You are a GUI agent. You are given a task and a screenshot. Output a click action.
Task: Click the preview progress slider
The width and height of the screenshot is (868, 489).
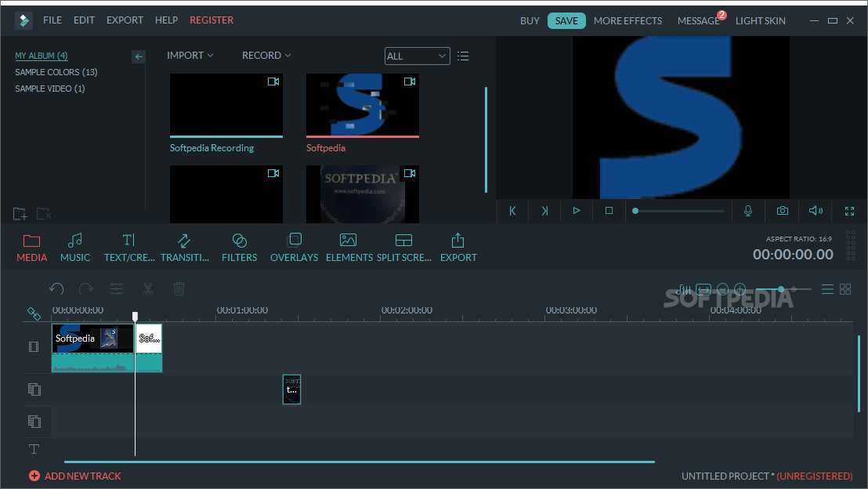click(x=678, y=211)
